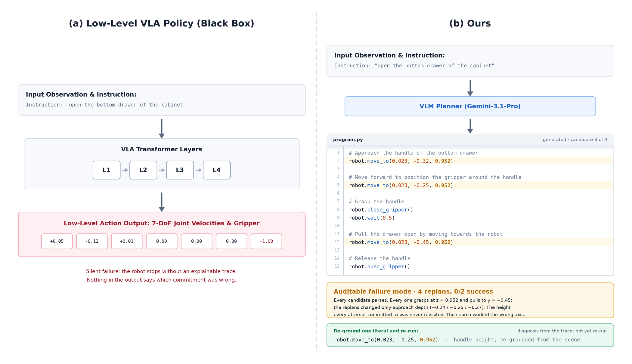Viewport: 632px width, 364px height.
Task: Click code line 5 move_to -0.25 call
Action: (401, 185)
